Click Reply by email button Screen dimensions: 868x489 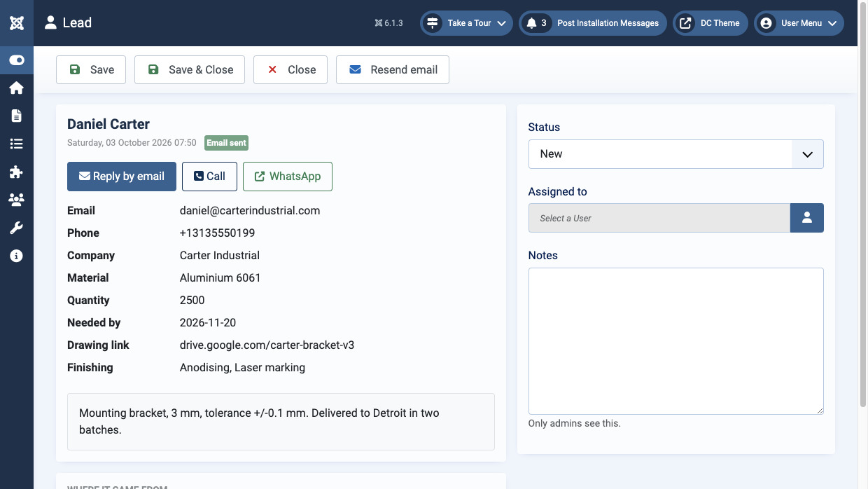coord(122,177)
